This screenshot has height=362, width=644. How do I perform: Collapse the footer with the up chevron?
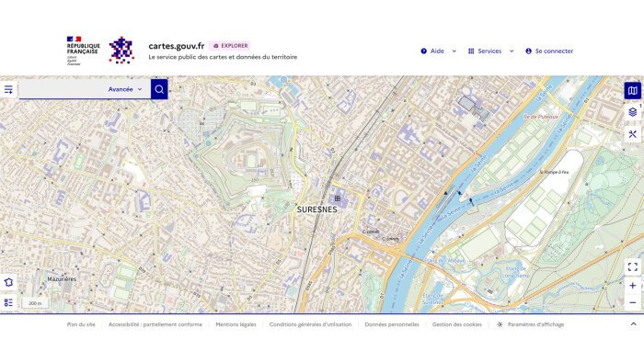point(633,324)
